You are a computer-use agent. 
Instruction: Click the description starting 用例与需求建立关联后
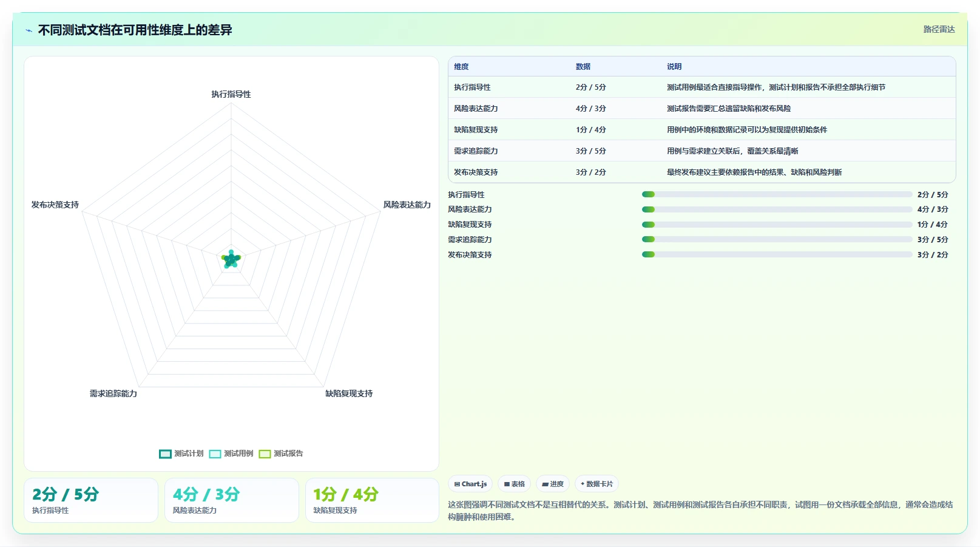coord(732,151)
